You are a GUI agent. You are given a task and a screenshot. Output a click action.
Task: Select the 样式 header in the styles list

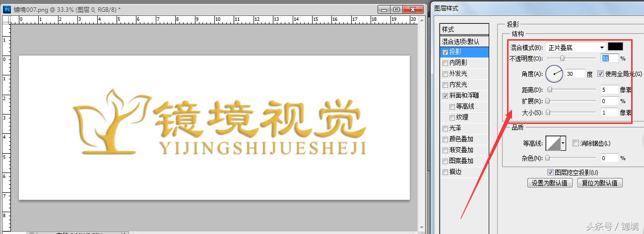coord(464,30)
